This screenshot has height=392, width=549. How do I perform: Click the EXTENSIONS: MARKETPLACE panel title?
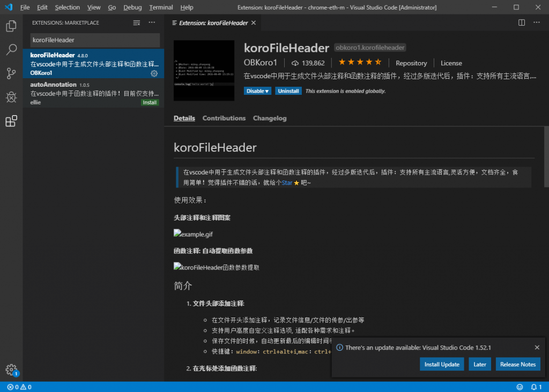coord(65,22)
